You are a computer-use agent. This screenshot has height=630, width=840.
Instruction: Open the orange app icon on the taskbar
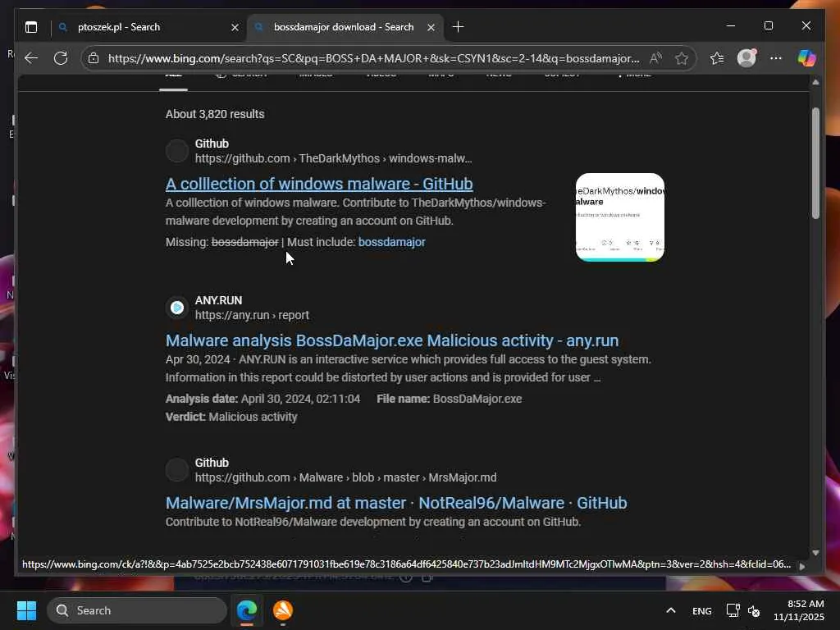click(x=283, y=610)
